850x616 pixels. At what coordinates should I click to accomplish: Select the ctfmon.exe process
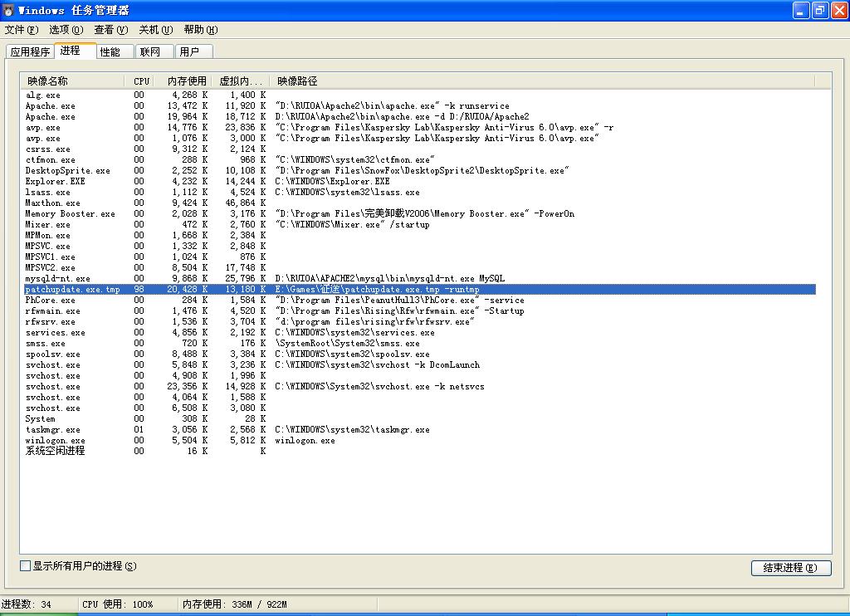(420, 160)
